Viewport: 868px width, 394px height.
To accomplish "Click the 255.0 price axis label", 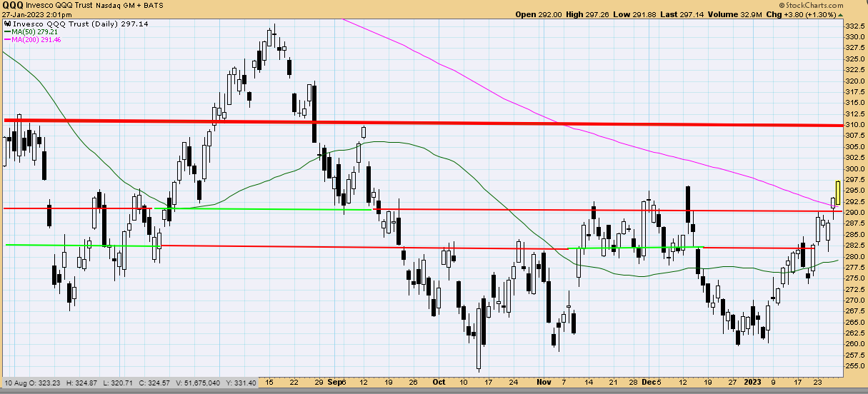I will tap(855, 366).
